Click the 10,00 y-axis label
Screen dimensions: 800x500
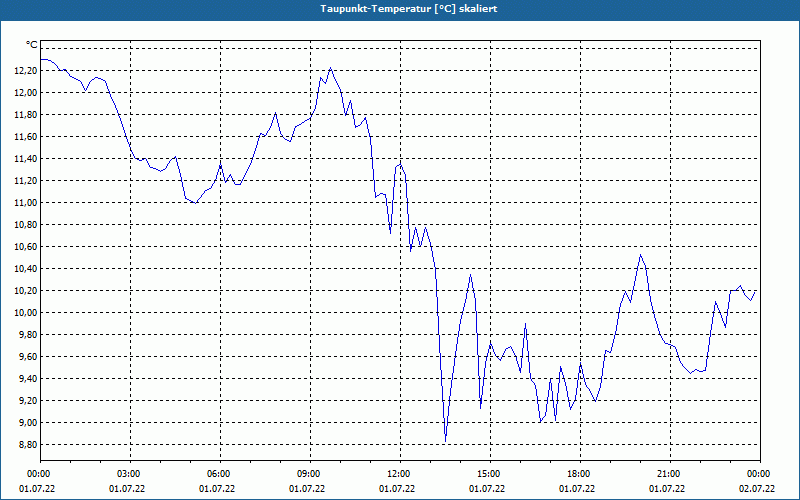26,312
